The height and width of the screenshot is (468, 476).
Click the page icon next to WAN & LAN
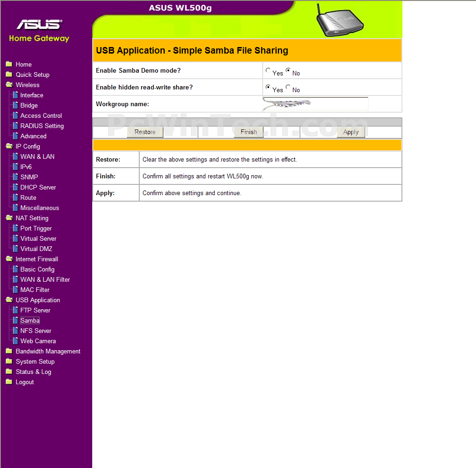(x=15, y=156)
